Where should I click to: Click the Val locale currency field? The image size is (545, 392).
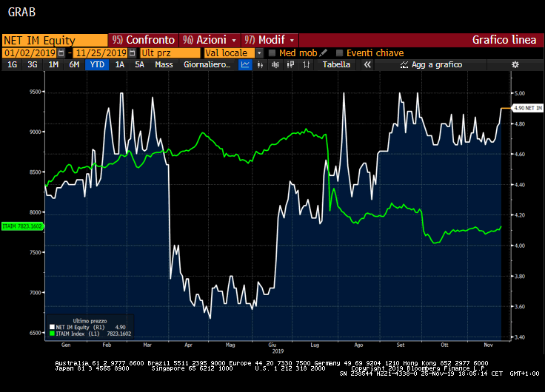pos(230,53)
